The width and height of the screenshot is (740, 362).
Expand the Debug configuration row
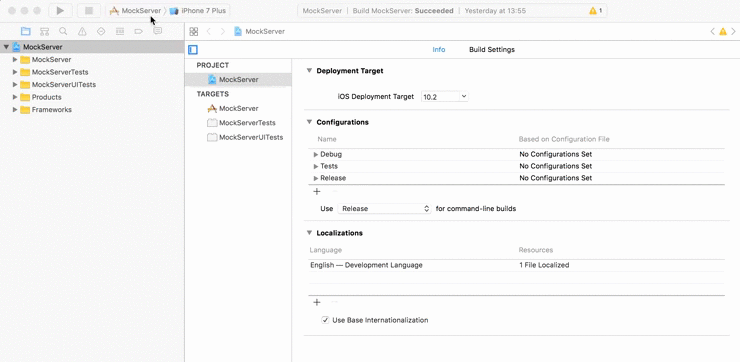tap(316, 154)
